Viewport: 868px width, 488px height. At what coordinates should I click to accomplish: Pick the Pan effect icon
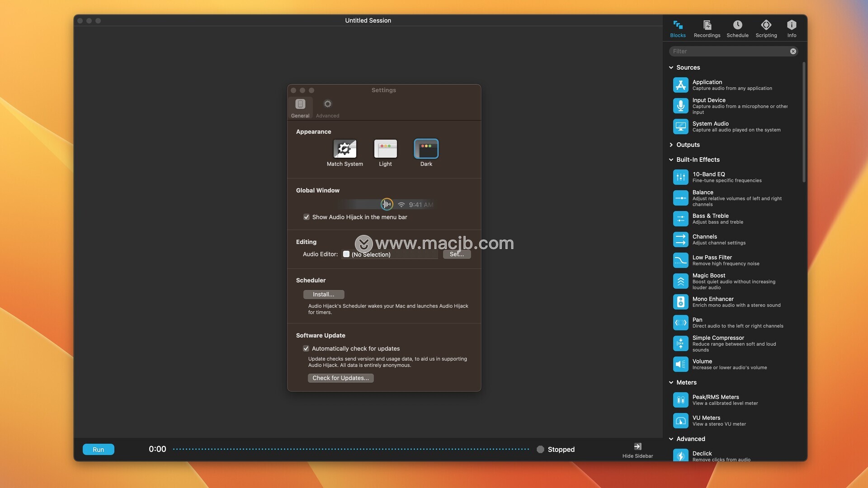pyautogui.click(x=680, y=323)
